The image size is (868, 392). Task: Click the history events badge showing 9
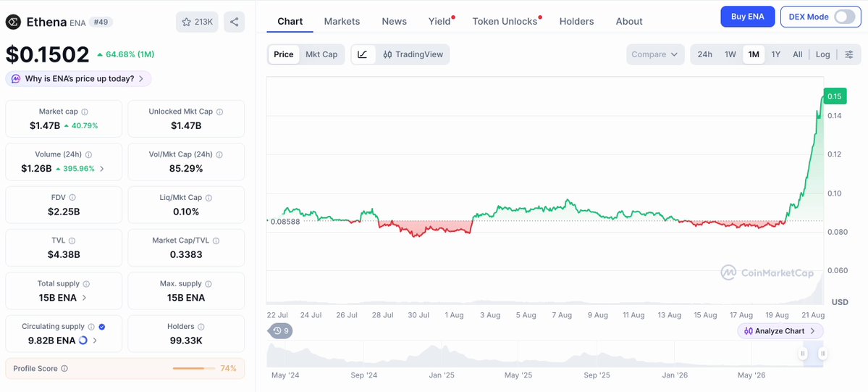[281, 331]
